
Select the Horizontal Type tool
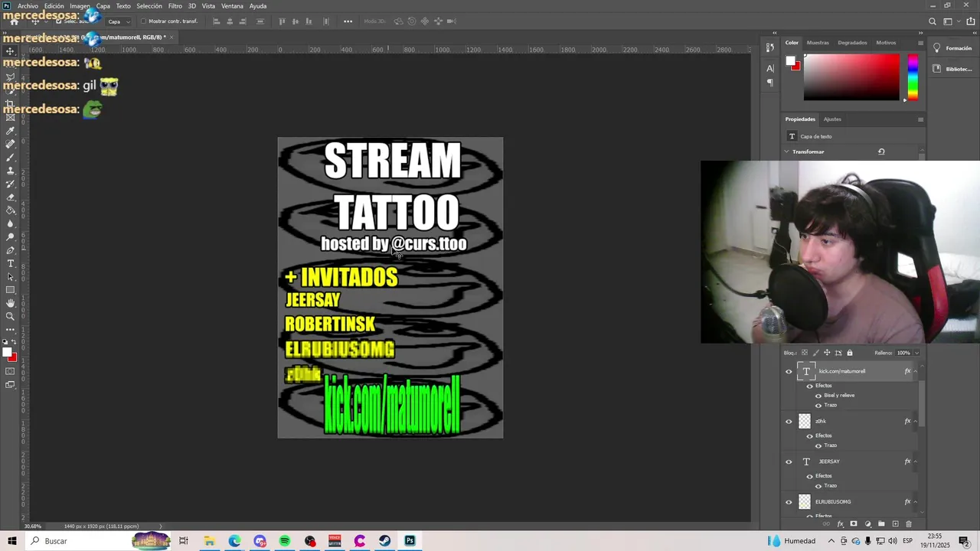point(10,263)
